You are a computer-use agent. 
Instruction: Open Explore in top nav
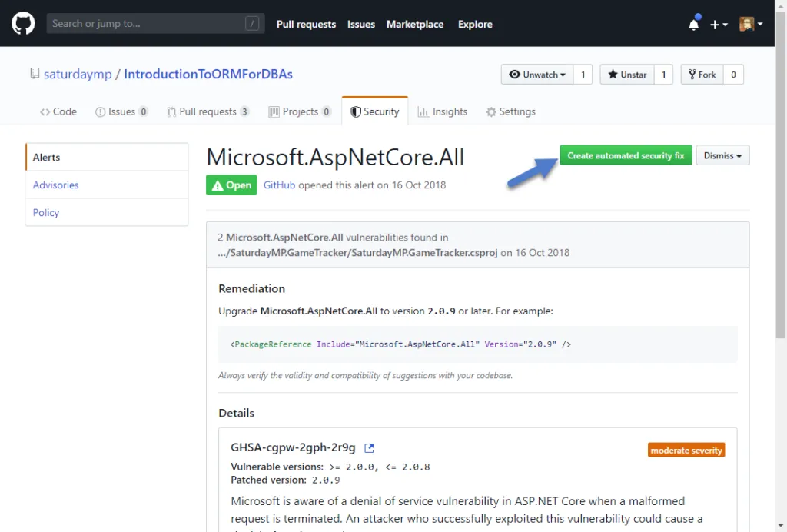[475, 24]
